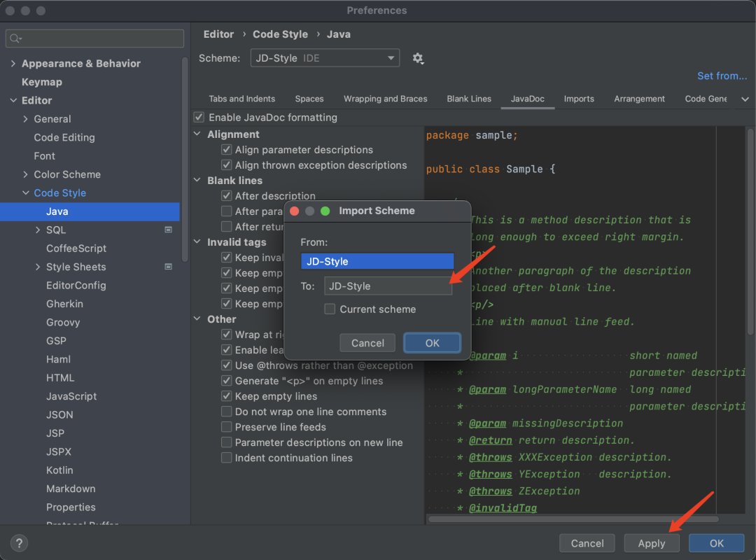Click the search magnifier icon in settings
Screen dimensions: 756x560
pyautogui.click(x=15, y=38)
